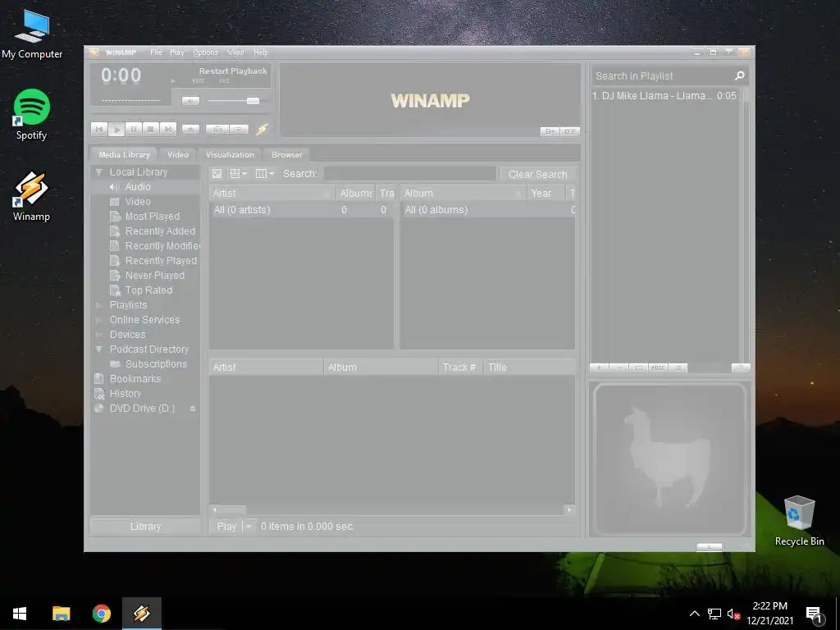Switch to the Browser tab
The height and width of the screenshot is (630, 840).
pyautogui.click(x=286, y=154)
